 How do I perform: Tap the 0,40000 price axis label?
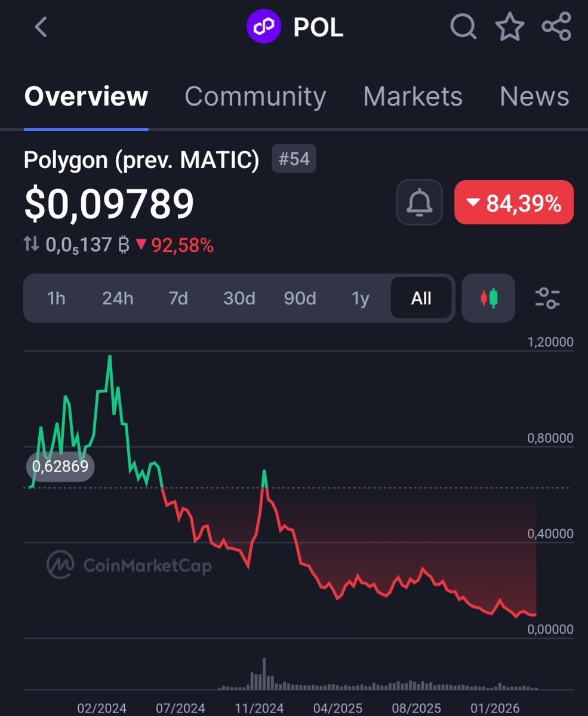(x=550, y=533)
